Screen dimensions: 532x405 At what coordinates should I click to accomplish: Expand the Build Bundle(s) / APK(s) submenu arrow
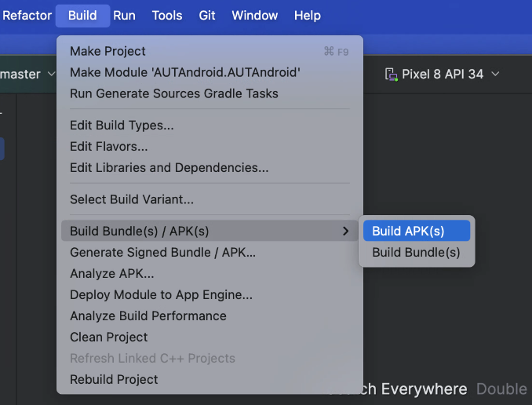(345, 231)
